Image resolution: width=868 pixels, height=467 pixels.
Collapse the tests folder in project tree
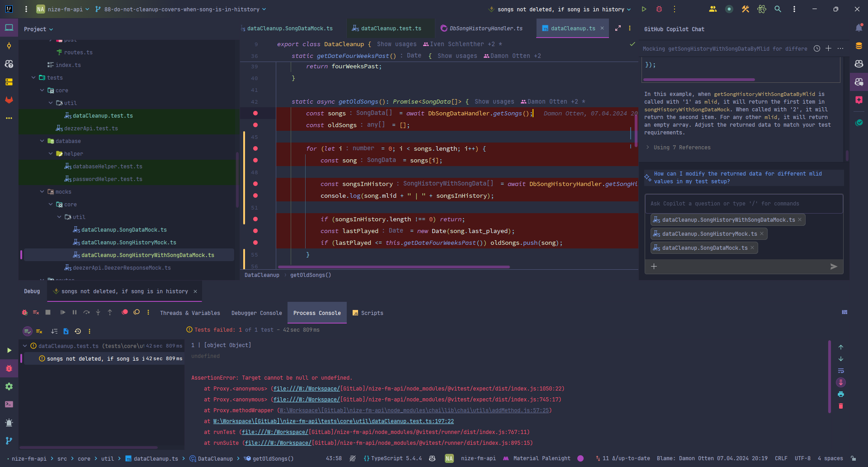point(33,78)
